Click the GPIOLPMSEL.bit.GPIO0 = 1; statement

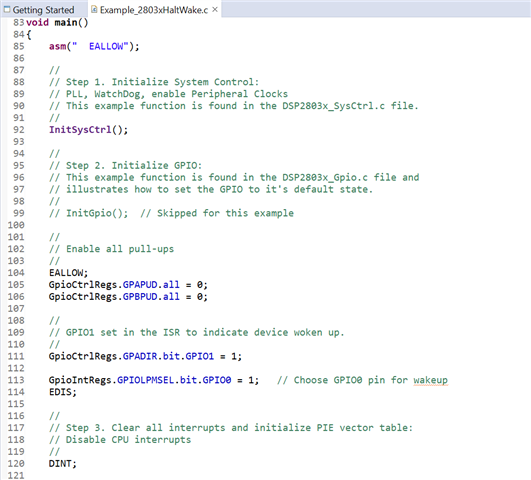click(x=153, y=380)
